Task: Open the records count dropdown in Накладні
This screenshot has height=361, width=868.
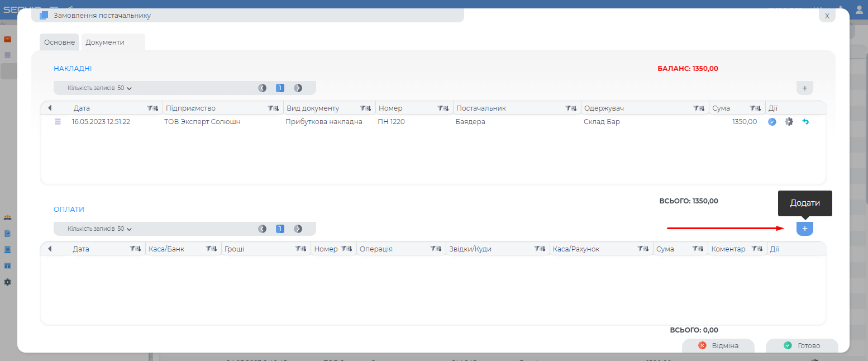Action: [100, 88]
